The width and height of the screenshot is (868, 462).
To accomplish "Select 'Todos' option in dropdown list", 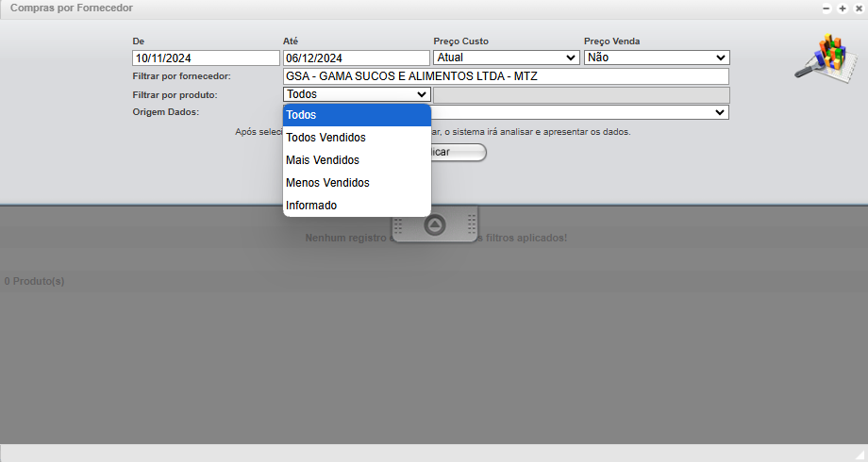I will (x=357, y=115).
